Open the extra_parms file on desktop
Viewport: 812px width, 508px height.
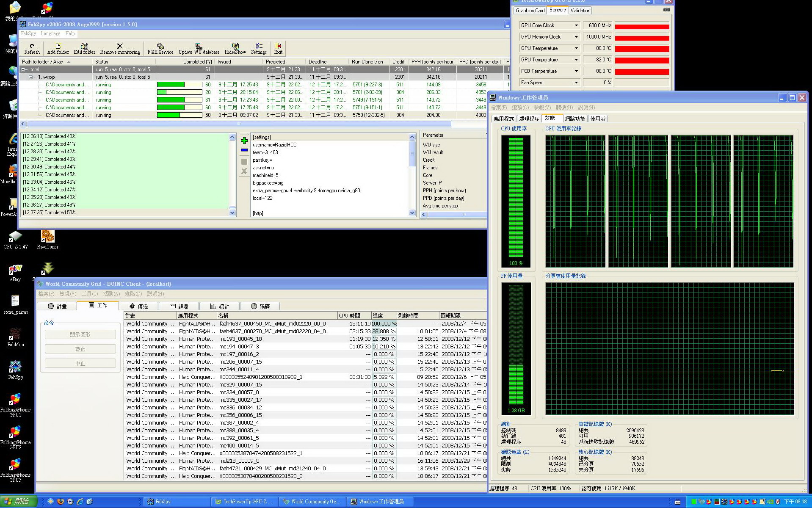click(x=16, y=305)
